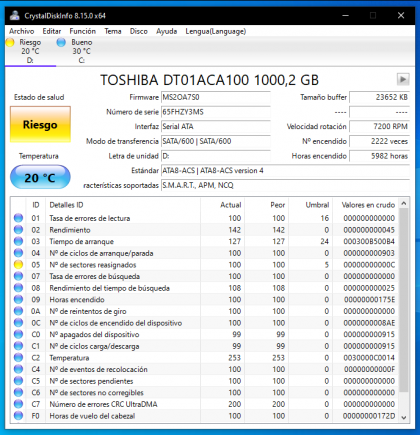Click the blue status icon on Temperatura row C2
Viewport: 420px width, 435px height.
pos(18,358)
